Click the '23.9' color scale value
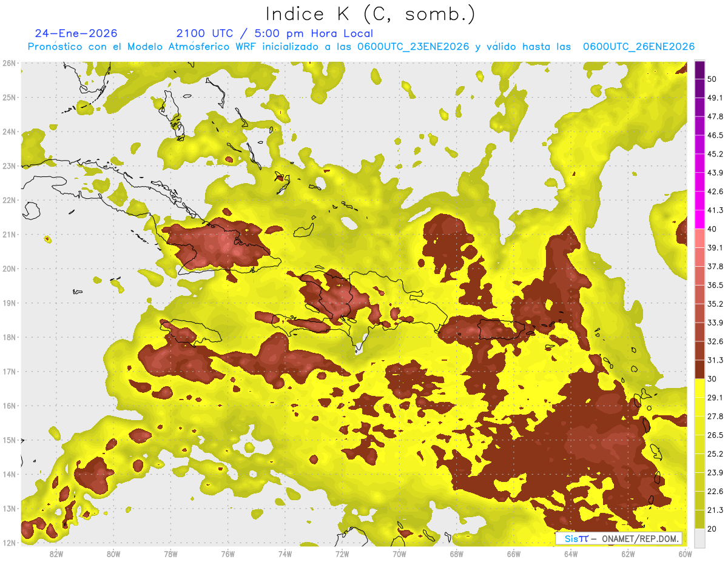Screen dimensions: 728x562 (x=715, y=472)
